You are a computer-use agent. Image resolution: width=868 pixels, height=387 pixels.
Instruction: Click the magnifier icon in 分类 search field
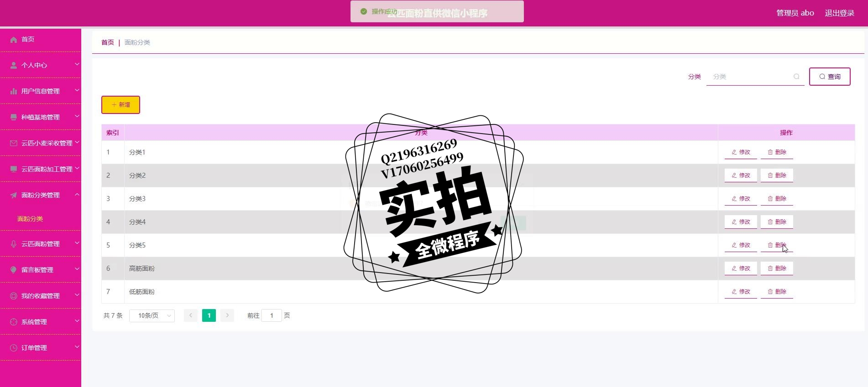coord(796,77)
